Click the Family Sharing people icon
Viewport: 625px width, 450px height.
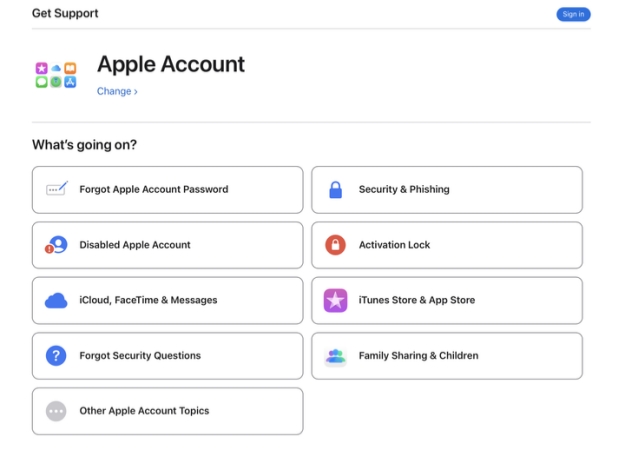[x=335, y=356]
